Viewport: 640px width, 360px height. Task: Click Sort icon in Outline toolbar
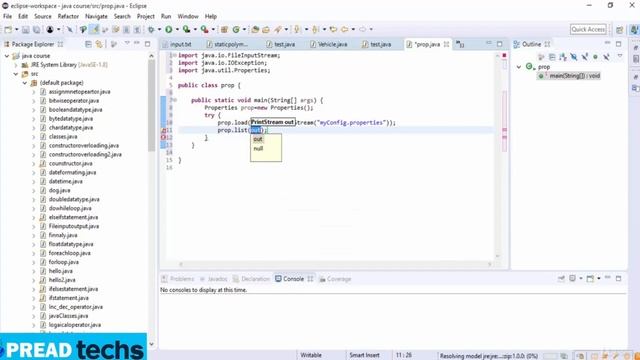pyautogui.click(x=563, y=57)
